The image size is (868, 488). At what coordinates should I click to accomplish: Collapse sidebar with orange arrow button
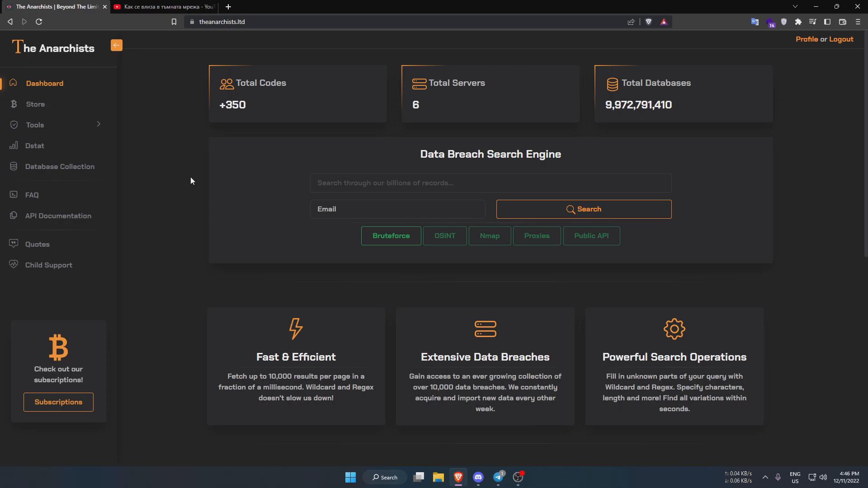click(x=116, y=45)
